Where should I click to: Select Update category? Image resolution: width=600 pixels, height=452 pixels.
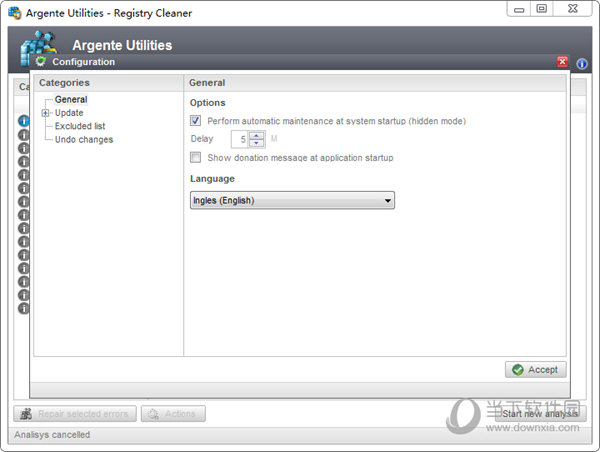(x=69, y=113)
